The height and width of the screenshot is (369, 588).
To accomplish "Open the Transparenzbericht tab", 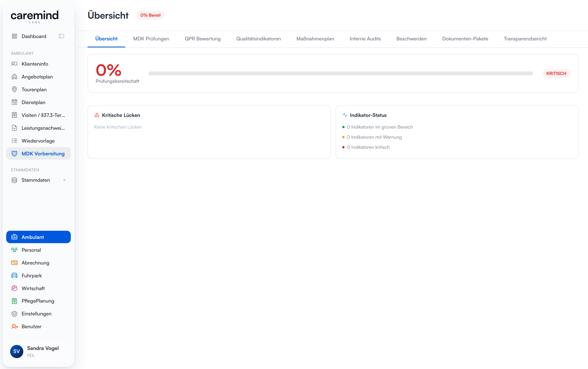I will pos(525,39).
